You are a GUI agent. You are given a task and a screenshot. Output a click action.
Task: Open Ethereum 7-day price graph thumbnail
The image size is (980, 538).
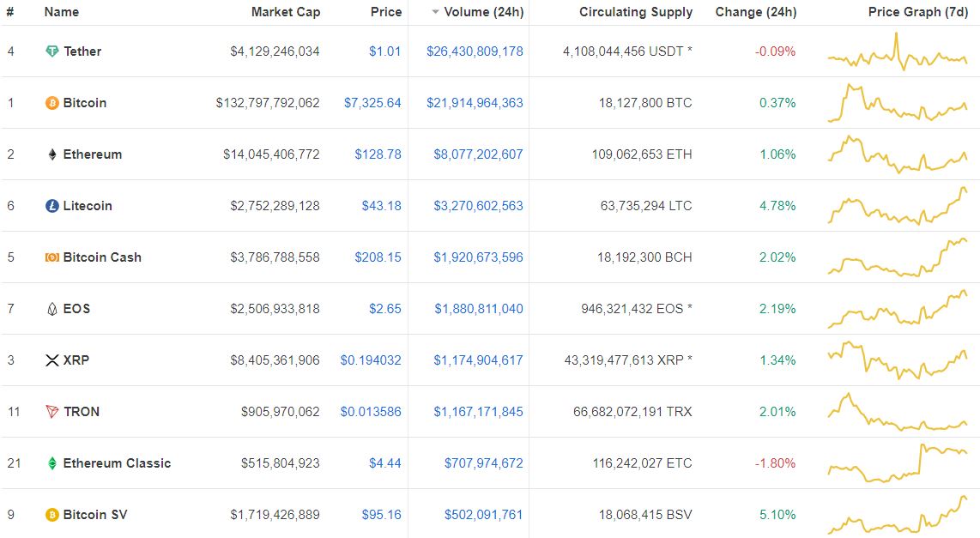click(x=898, y=154)
